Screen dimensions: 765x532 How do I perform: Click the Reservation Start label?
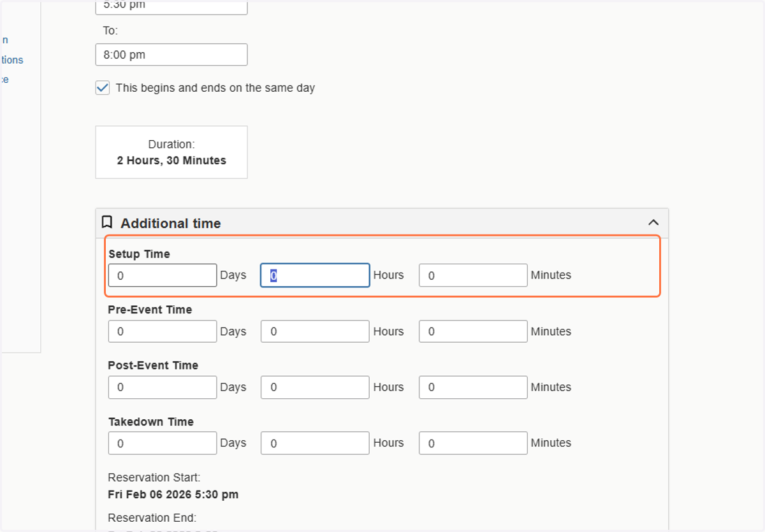pos(154,477)
